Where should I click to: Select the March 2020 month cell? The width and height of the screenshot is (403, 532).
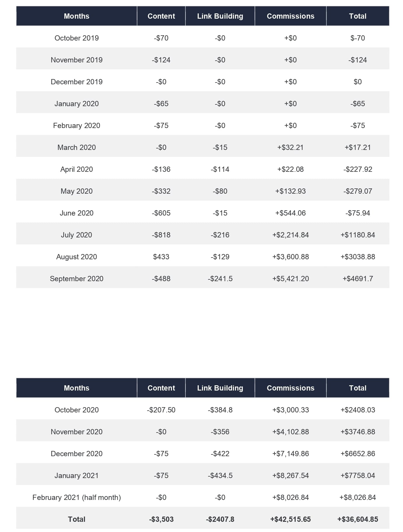pyautogui.click(x=76, y=147)
